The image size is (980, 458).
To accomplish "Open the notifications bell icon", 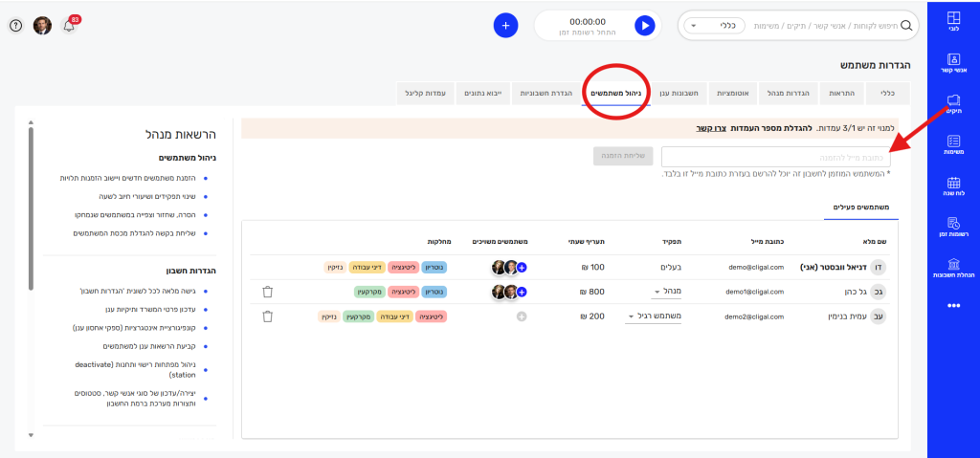I will tap(69, 26).
